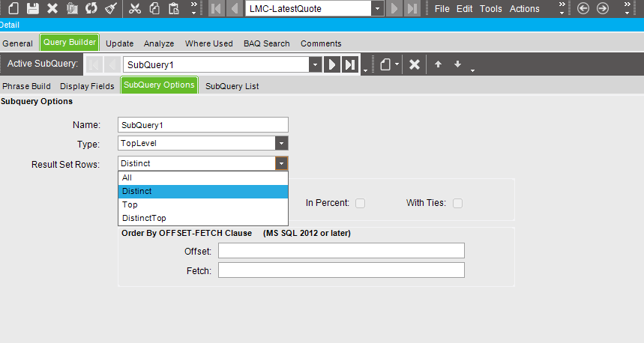Click the Cut scissors icon
The image size is (644, 343).
(x=135, y=8)
